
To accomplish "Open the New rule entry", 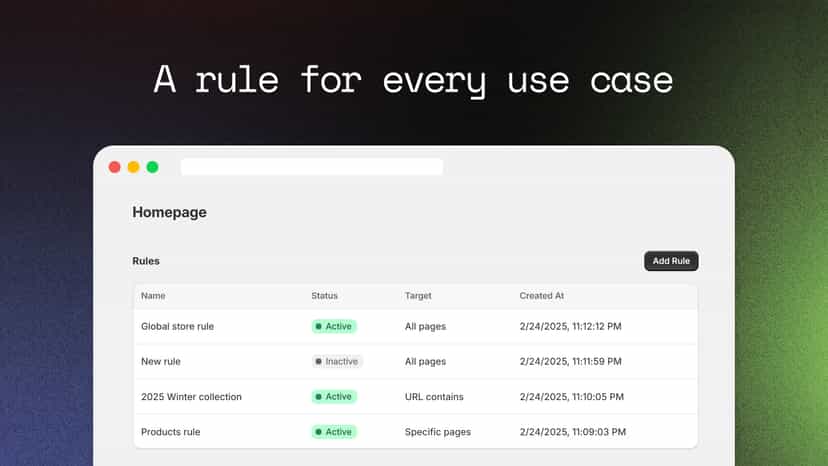I will tap(416, 361).
